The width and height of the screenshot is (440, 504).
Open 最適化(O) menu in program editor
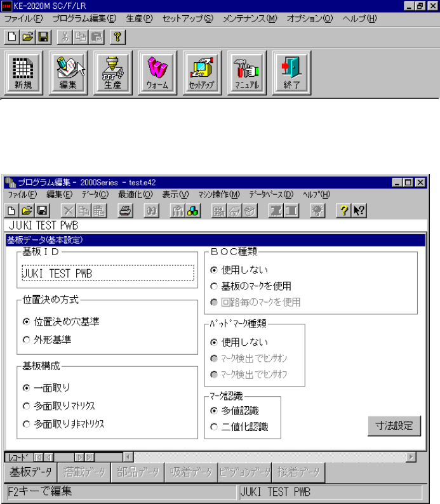click(135, 194)
